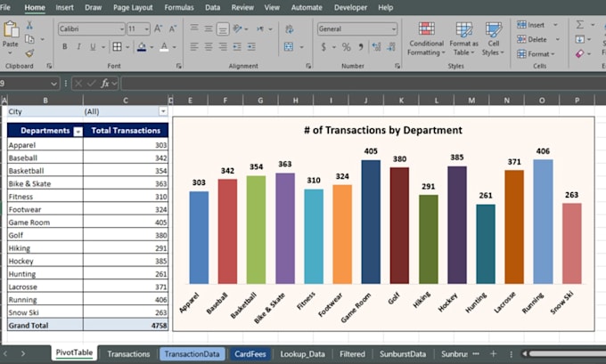The width and height of the screenshot is (606, 364).
Task: Align text to top
Action: click(194, 28)
